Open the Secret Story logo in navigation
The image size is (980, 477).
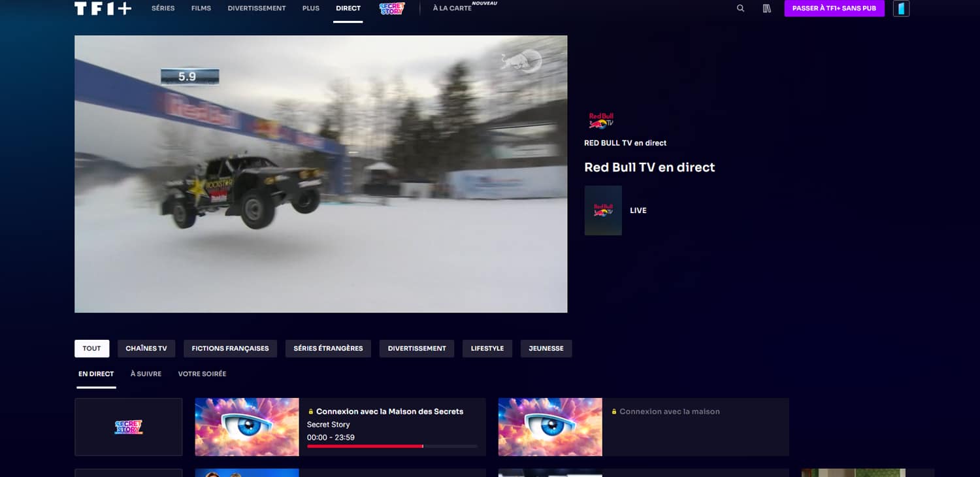[392, 8]
